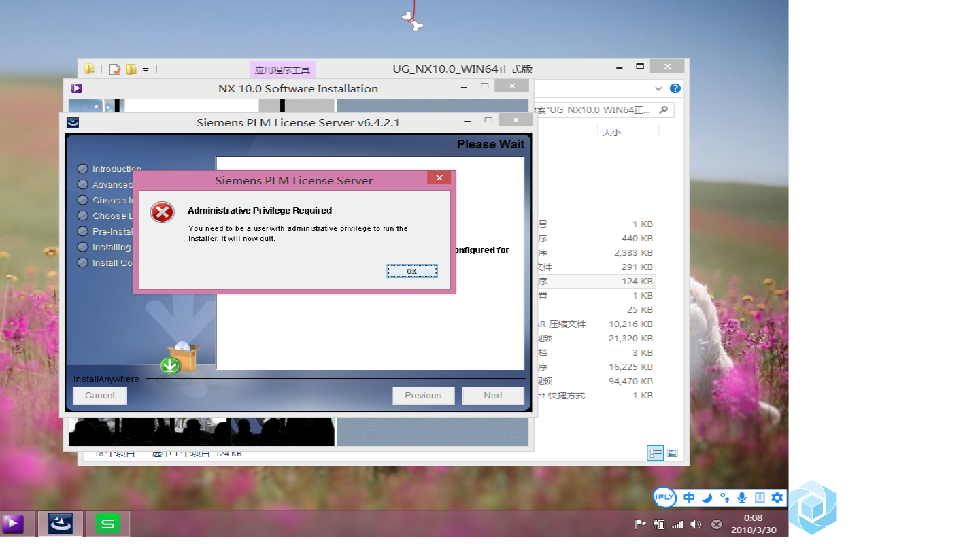Expand the Explorer ribbon chevron
The width and height of the screenshot is (980, 544).
658,88
